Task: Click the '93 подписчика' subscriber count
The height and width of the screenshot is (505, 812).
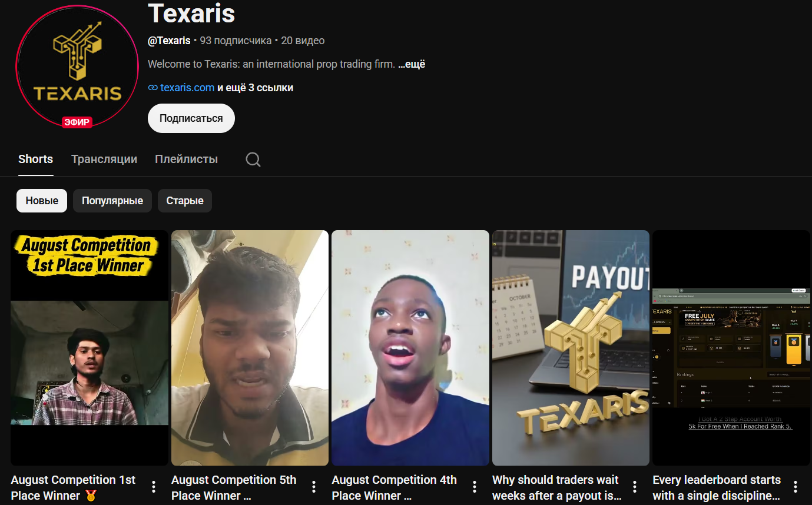Action: (x=236, y=41)
